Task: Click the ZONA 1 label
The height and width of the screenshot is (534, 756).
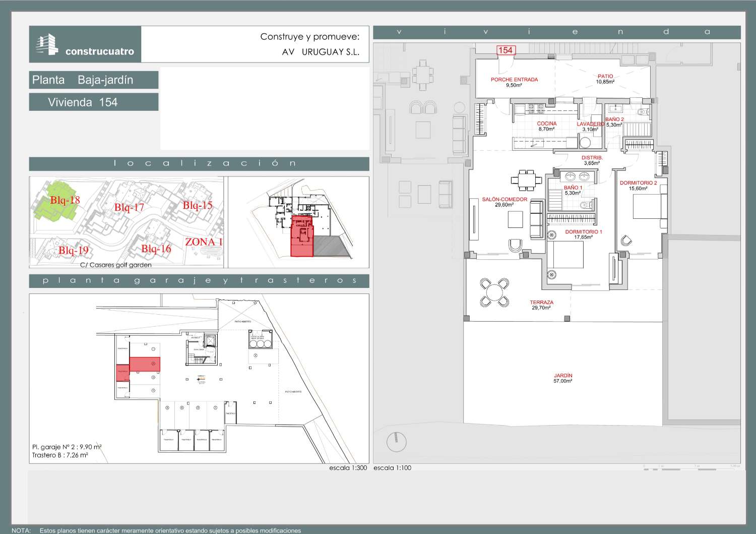Action: coord(204,242)
